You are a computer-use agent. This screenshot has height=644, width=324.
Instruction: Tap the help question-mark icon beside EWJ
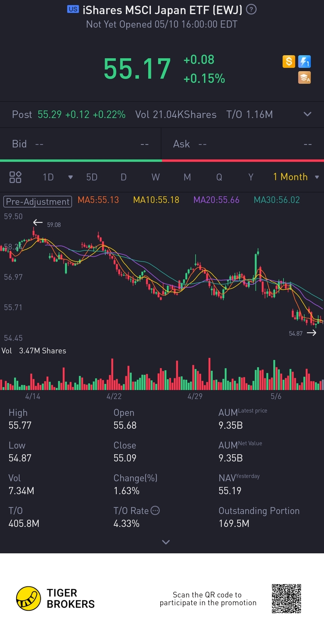(x=251, y=10)
